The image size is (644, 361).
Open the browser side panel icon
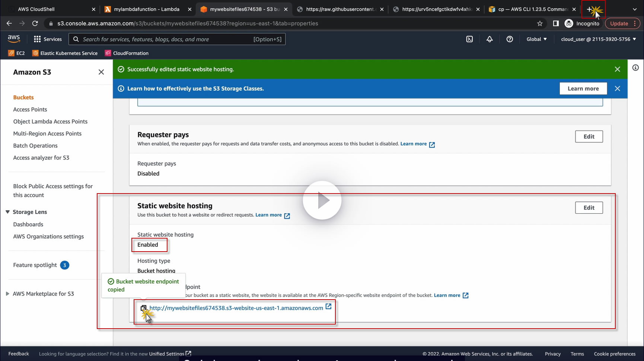point(556,23)
